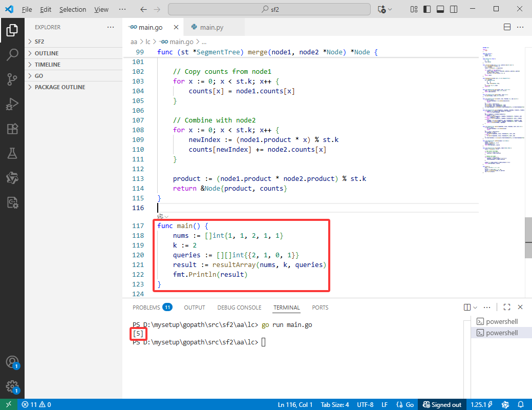Viewport: 532px width, 410px height.
Task: Click the remote window indicator in status bar
Action: [x=9, y=404]
